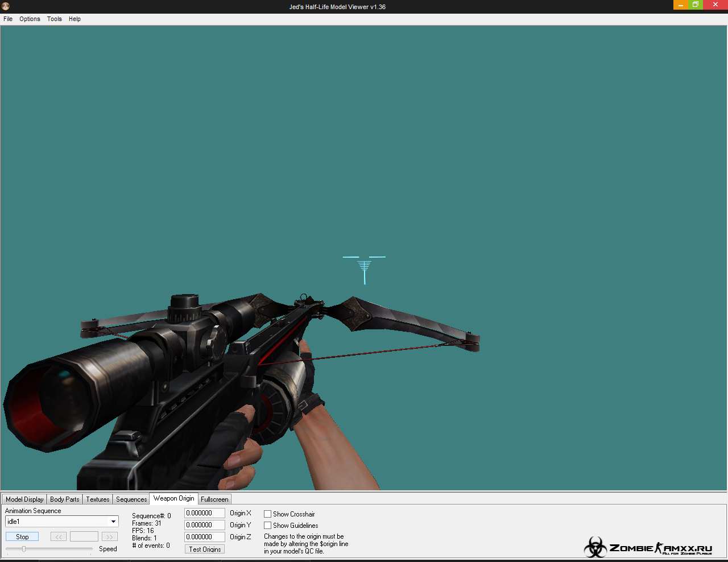
Task: Click the 'Sequence#: 0' text
Action: [151, 516]
